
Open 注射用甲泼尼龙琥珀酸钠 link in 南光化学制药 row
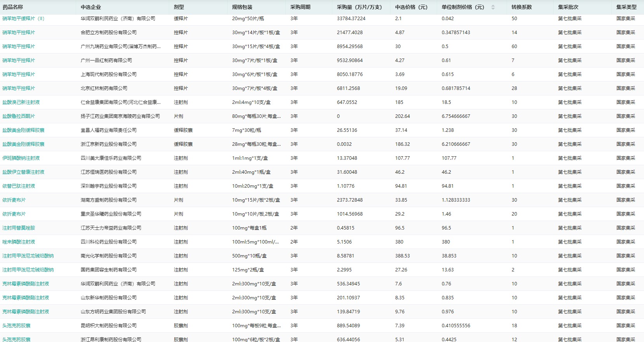pos(28,256)
